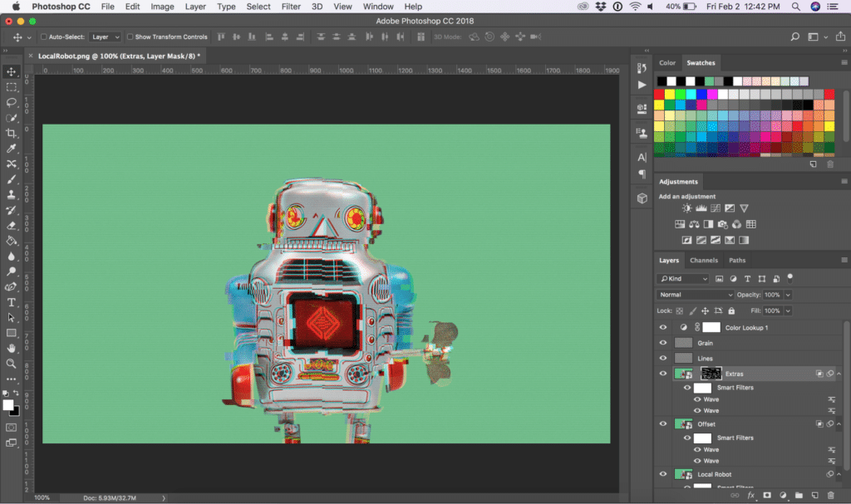Switch to the Channels tab
The image size is (851, 504).
click(x=704, y=261)
